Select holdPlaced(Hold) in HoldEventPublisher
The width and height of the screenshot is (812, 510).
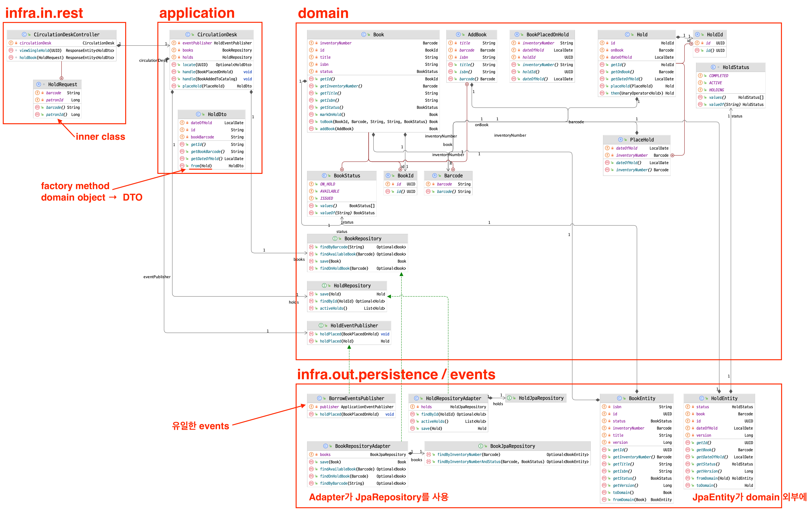pos(349,341)
